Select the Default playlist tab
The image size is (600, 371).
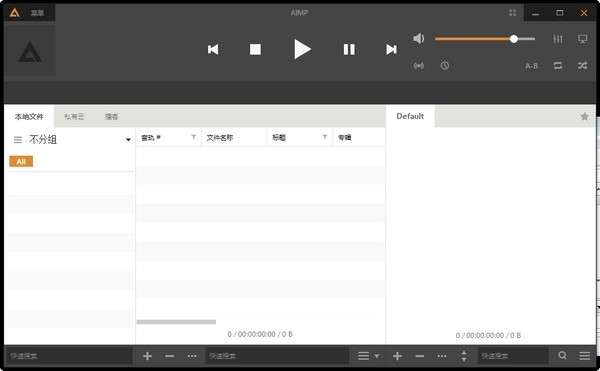(x=410, y=116)
